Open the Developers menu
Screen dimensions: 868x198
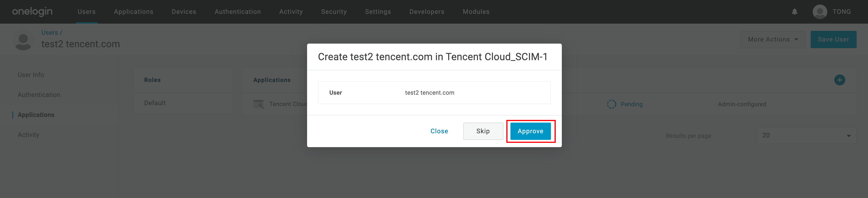426,12
